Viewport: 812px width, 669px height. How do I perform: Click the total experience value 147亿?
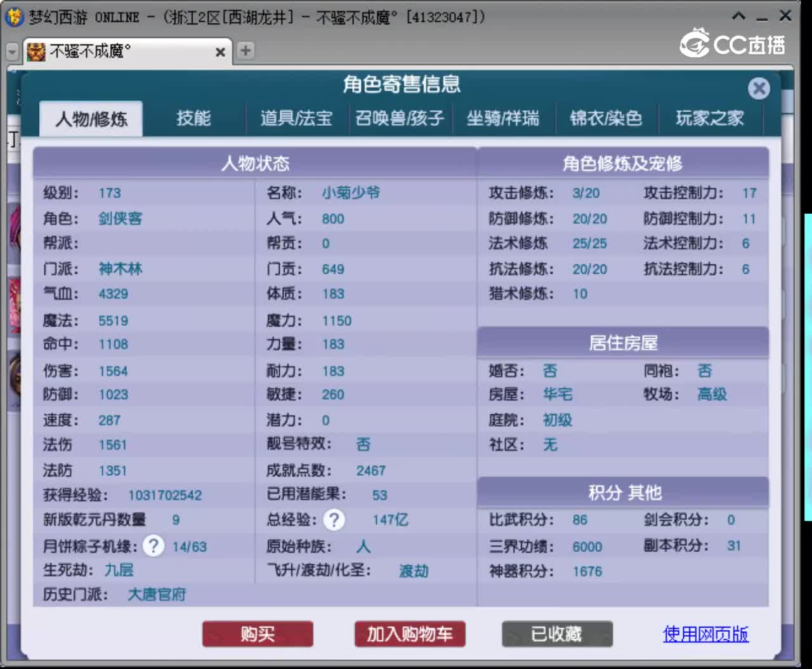tap(390, 520)
